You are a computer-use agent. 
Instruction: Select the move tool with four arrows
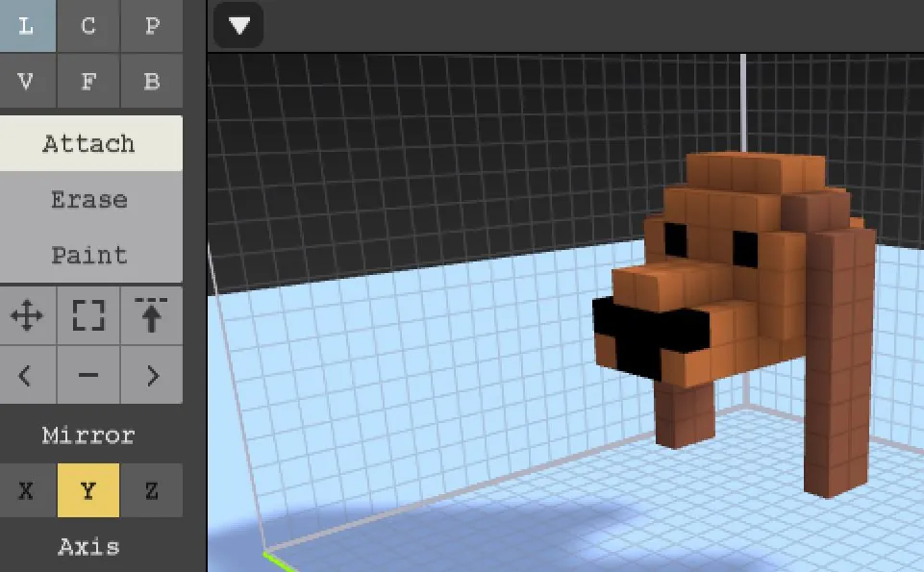[x=27, y=315]
